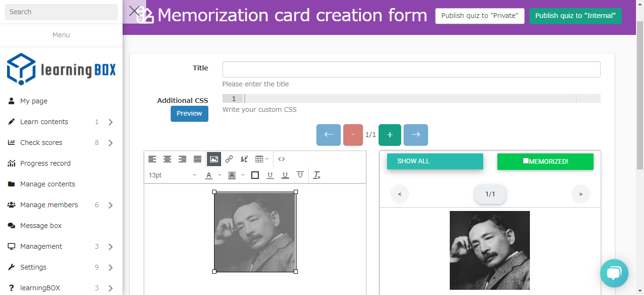Apply center alignment in the editor
Viewport: 644px width, 295px height.
(x=167, y=159)
